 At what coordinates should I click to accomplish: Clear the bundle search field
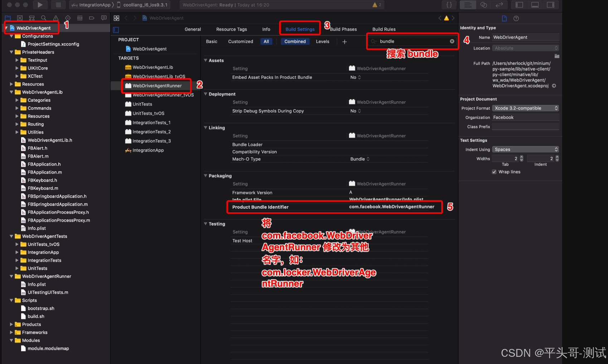(x=452, y=42)
